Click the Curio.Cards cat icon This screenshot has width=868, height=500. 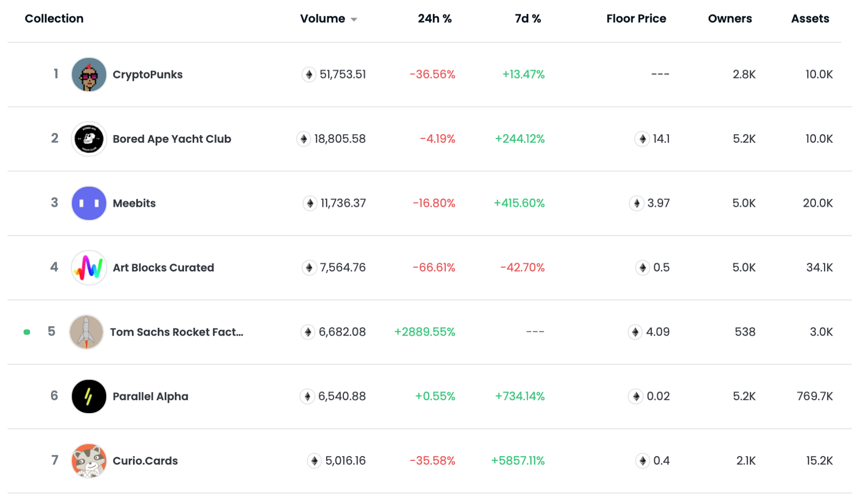[x=88, y=460]
